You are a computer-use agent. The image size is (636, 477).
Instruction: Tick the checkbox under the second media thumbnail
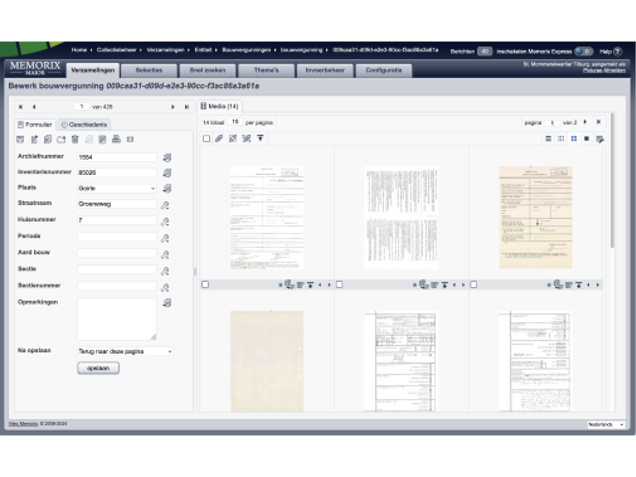(339, 285)
